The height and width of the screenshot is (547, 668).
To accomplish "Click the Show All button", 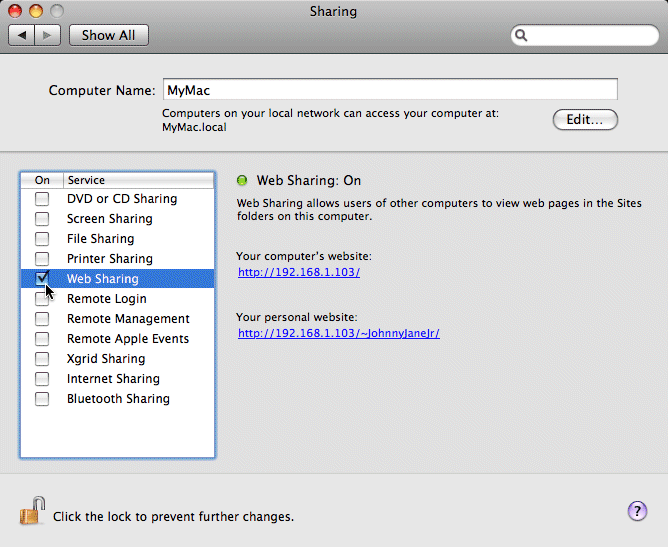I will click(108, 35).
